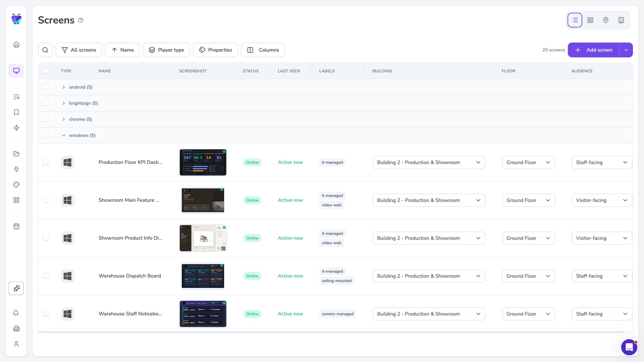
Task: Open the Player type grouping button
Action: (166, 50)
